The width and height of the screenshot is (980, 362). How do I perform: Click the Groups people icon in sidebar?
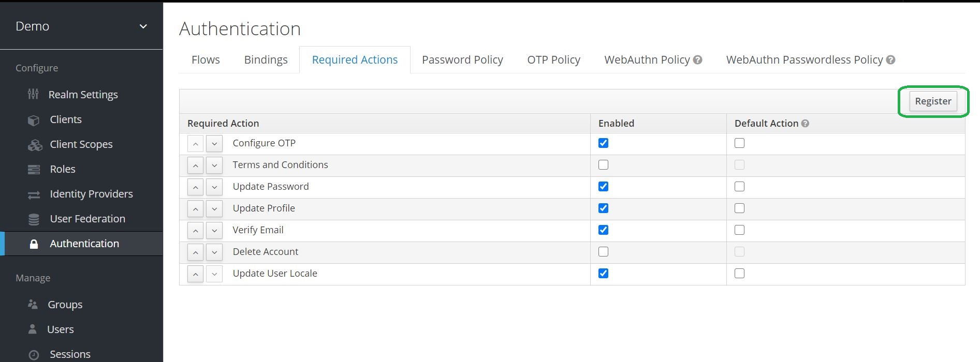pos(33,305)
